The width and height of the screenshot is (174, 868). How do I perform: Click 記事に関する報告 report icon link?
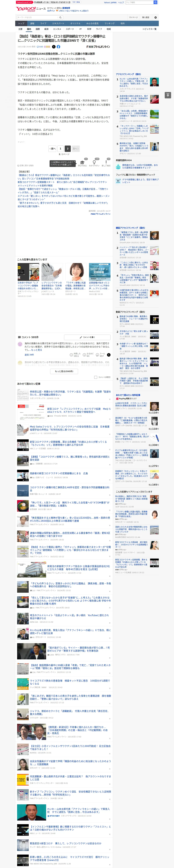pyautogui.click(x=26, y=165)
